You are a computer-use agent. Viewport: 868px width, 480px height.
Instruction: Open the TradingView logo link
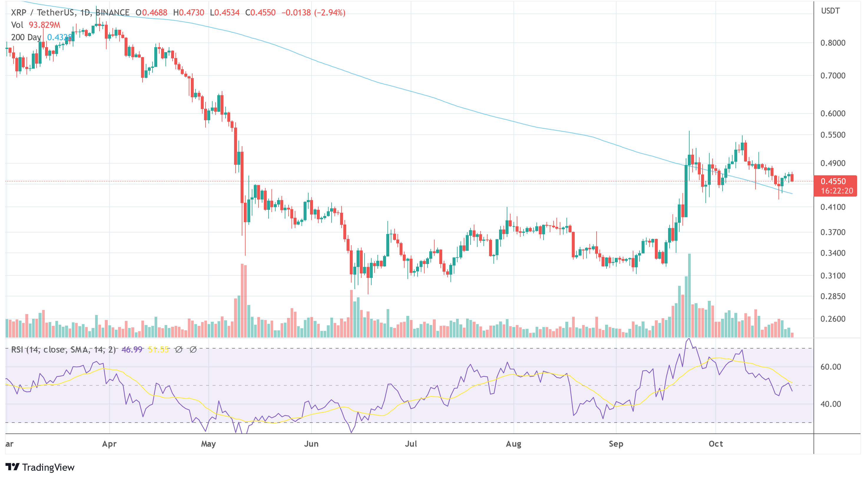40,467
